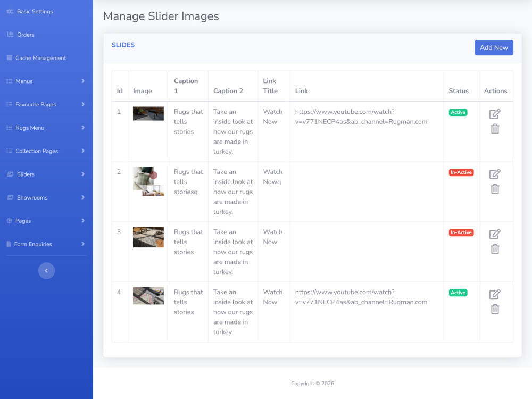This screenshot has width=532, height=399.
Task: Click the Active badge for slide 4
Action: [x=458, y=293]
